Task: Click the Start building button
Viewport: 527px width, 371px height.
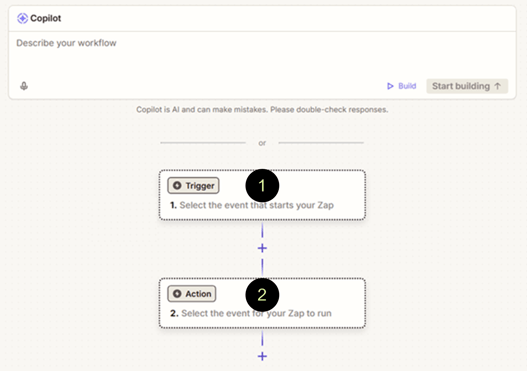Action: (467, 86)
